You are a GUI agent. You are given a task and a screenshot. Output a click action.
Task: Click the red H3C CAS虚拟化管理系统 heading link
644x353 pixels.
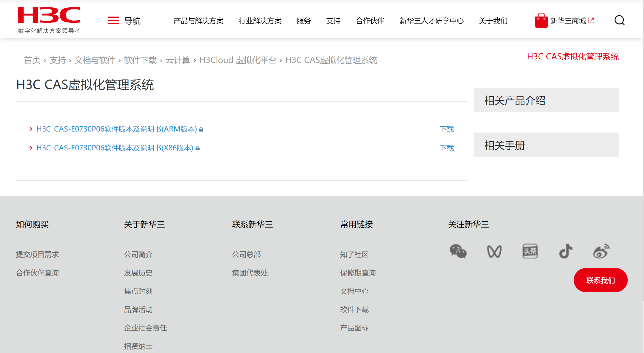tap(573, 57)
